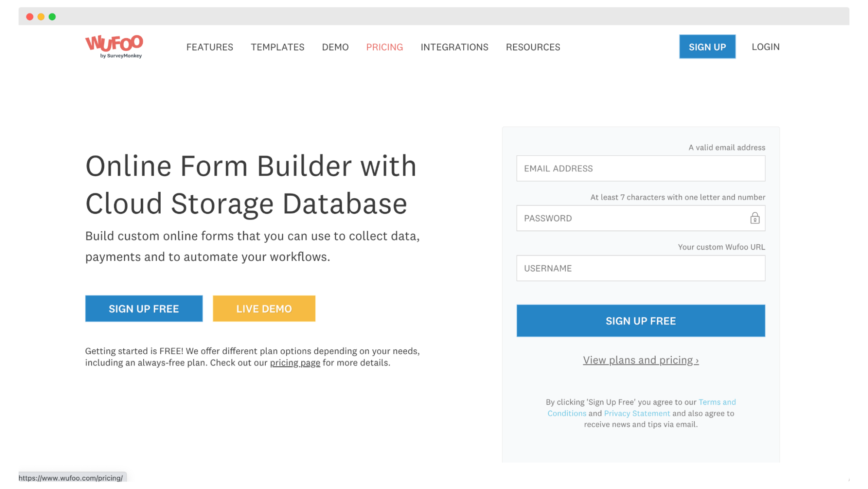
Task: Click the View plans and pricing link
Action: (641, 360)
